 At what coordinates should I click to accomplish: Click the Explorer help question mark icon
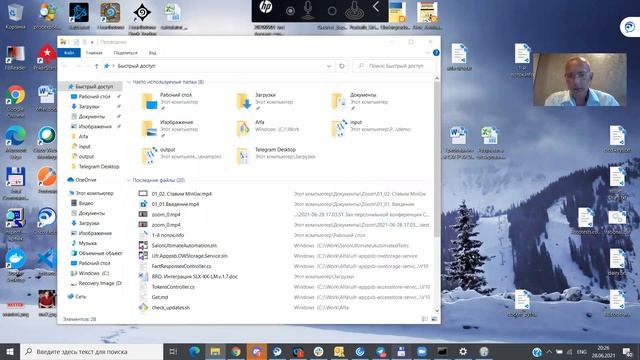click(436, 53)
